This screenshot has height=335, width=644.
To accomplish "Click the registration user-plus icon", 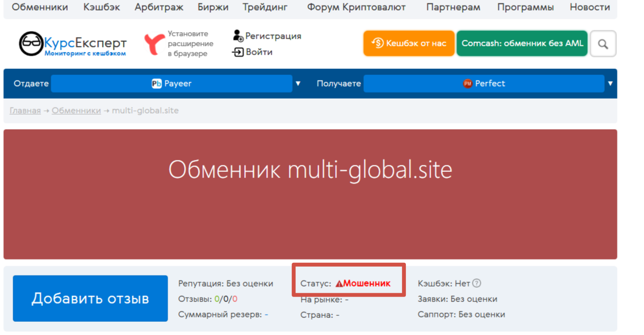I will 238,36.
